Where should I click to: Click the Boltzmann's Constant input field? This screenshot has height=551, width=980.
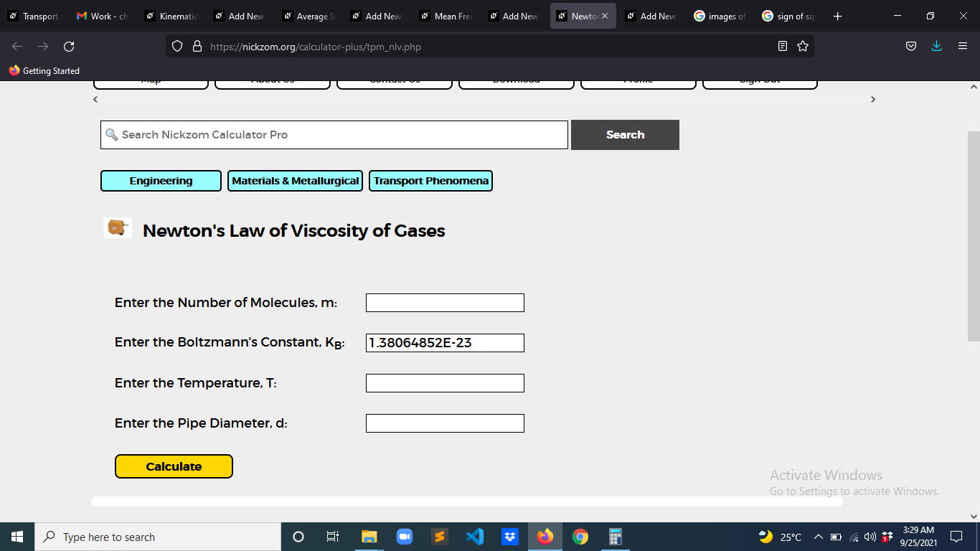(x=445, y=343)
